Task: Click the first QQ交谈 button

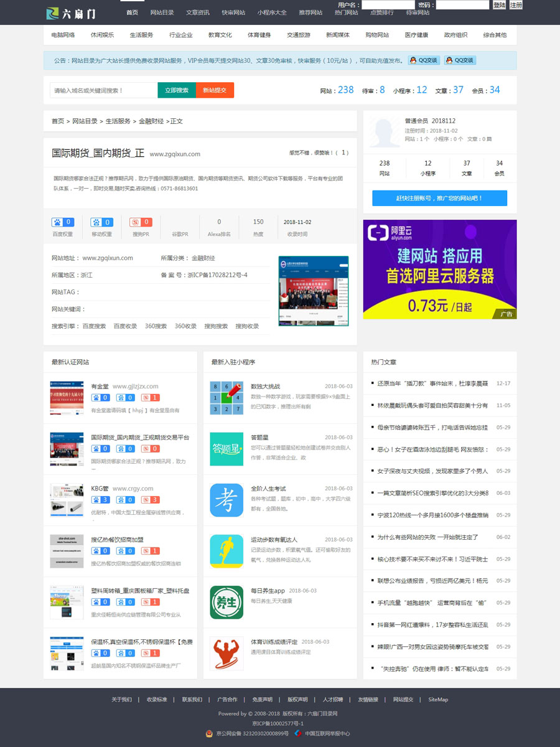Action: coord(424,60)
